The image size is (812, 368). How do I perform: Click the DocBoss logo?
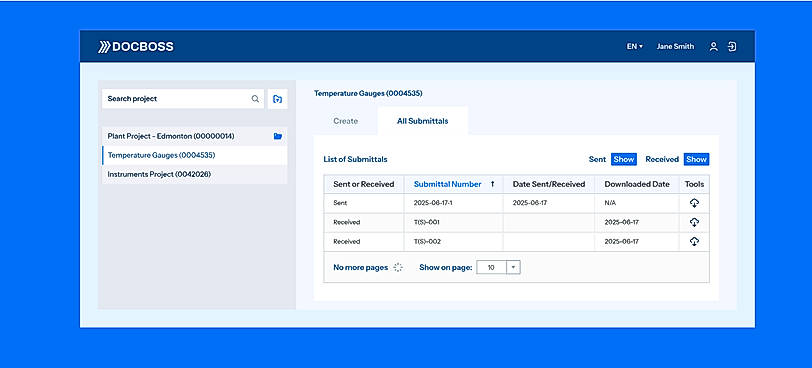tap(136, 47)
